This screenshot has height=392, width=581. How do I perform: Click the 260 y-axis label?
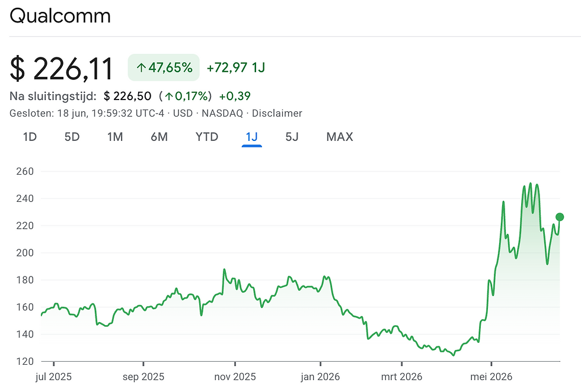pos(25,171)
